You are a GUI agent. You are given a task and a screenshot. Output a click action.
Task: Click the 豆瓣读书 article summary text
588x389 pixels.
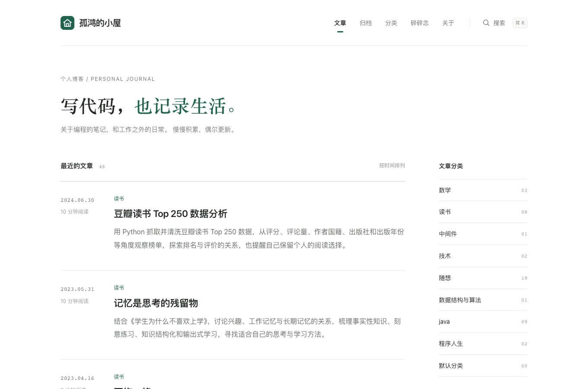259,239
